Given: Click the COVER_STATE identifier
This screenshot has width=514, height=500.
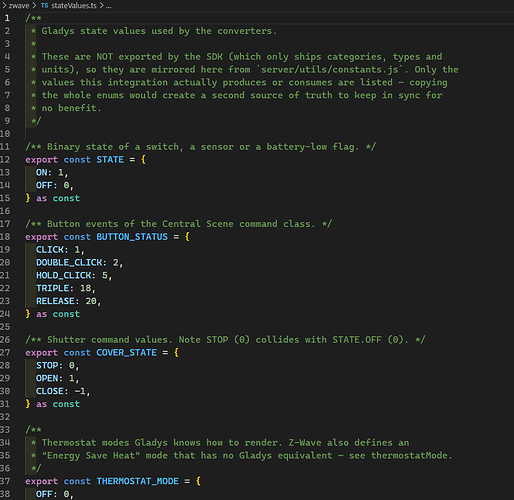Looking at the screenshot, I should click(126, 353).
